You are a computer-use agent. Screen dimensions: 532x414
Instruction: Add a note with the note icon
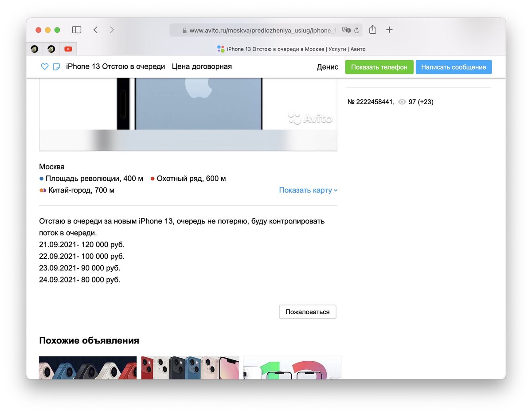[x=56, y=66]
